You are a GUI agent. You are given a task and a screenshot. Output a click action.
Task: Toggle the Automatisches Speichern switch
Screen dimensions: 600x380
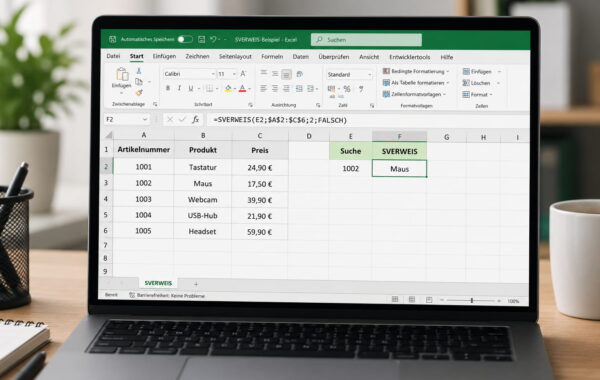tap(185, 39)
